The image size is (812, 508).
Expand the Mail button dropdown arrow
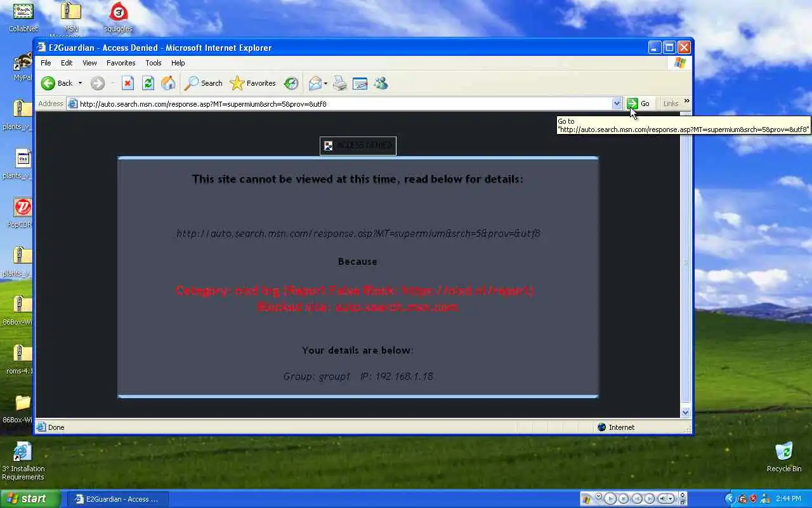325,83
